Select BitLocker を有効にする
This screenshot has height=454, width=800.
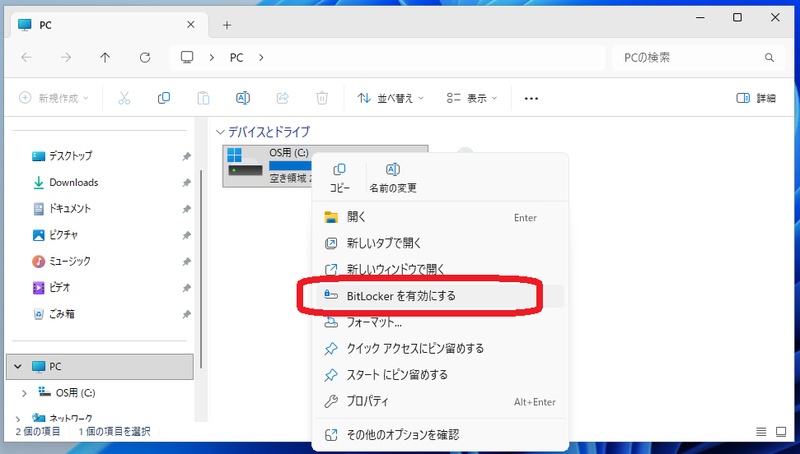click(440, 296)
